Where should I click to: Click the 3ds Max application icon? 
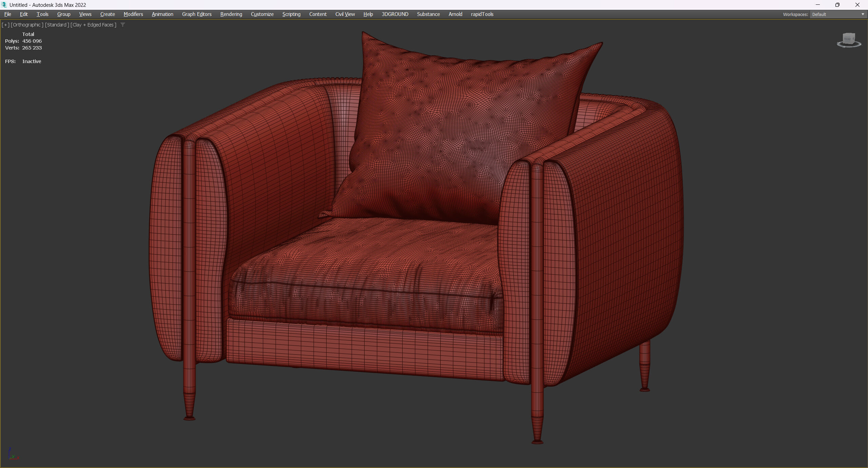[4, 5]
